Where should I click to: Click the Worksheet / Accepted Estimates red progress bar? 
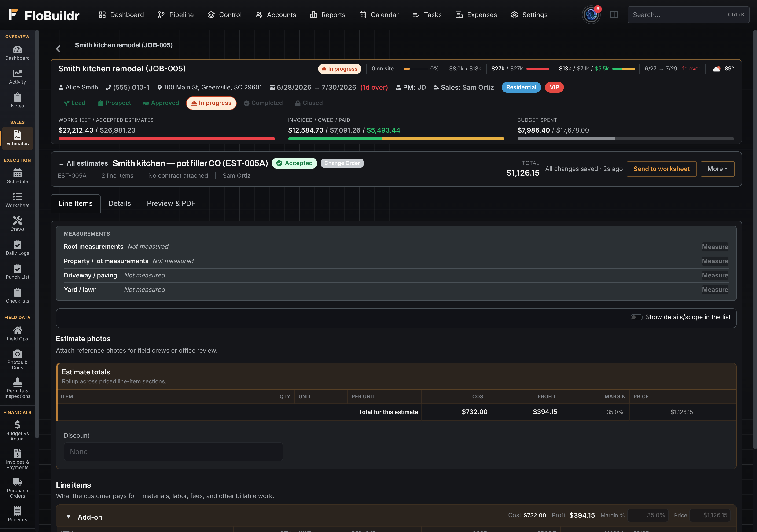(x=167, y=139)
